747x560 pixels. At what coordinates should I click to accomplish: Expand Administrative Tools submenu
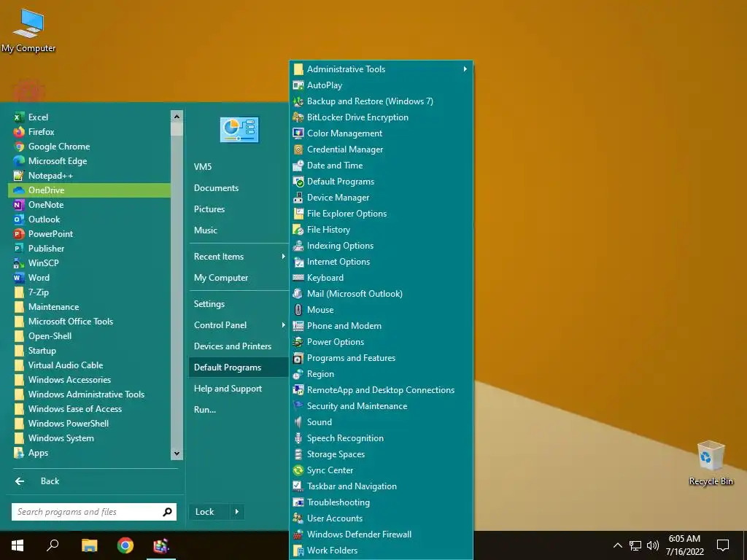pos(381,69)
